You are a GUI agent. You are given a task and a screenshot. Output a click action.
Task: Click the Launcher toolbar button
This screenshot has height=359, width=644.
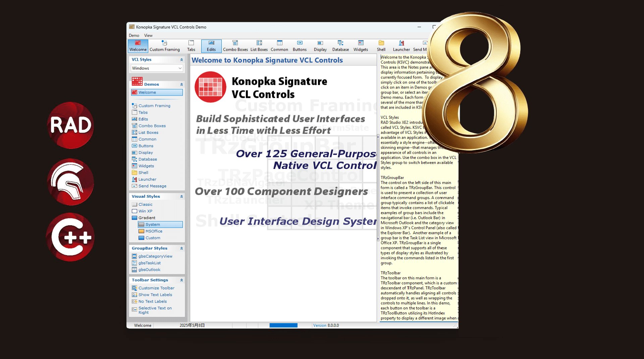pos(401,46)
